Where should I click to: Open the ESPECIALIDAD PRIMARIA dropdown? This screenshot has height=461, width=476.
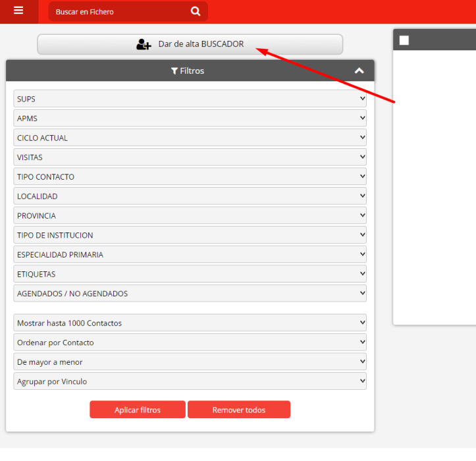[190, 254]
